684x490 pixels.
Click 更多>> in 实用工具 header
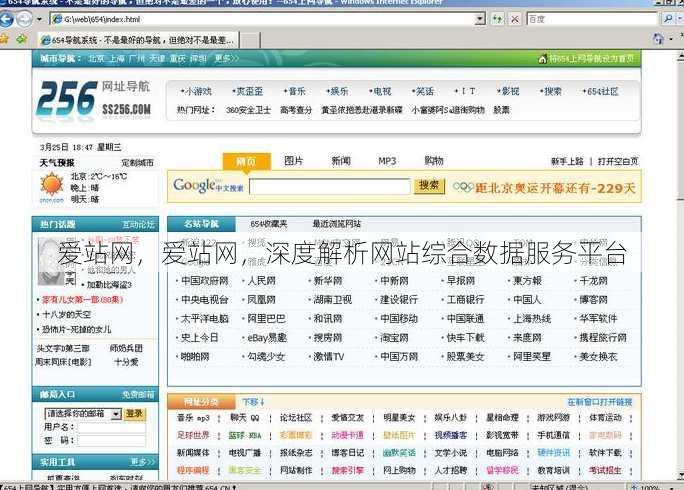click(x=143, y=462)
